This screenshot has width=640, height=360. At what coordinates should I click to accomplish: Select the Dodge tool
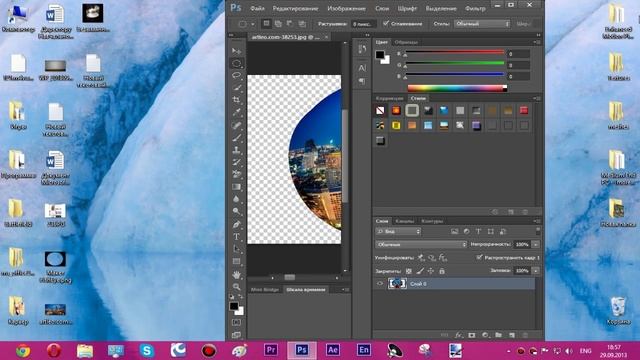[236, 211]
